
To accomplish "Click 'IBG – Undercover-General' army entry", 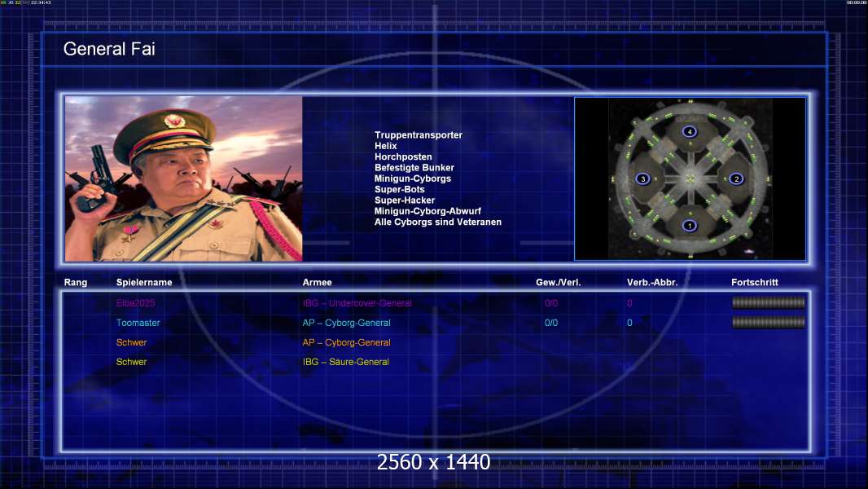I will (357, 303).
